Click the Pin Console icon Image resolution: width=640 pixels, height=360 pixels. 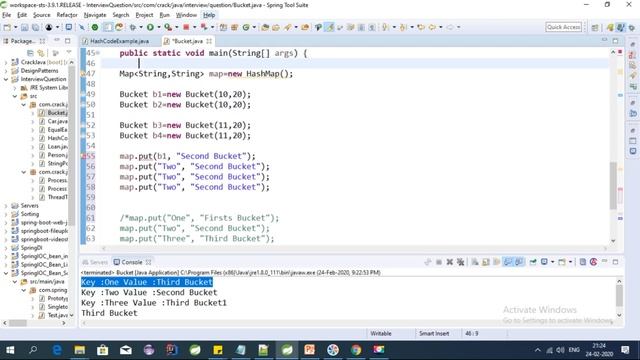tap(533, 262)
